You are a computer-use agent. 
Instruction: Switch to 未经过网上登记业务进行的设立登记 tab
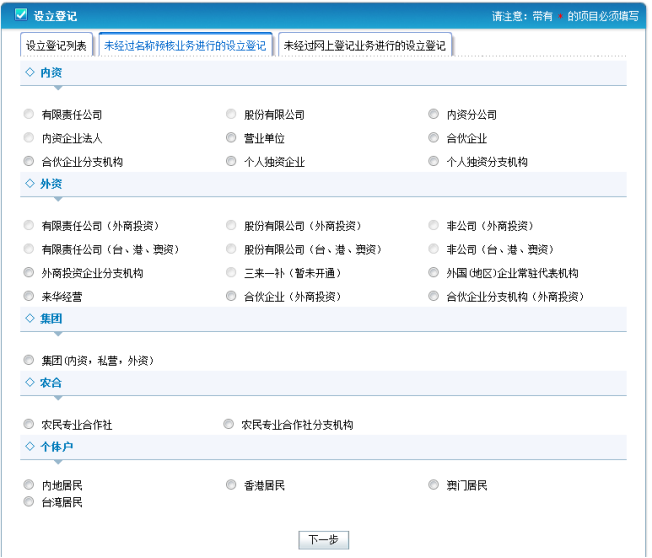pos(365,45)
